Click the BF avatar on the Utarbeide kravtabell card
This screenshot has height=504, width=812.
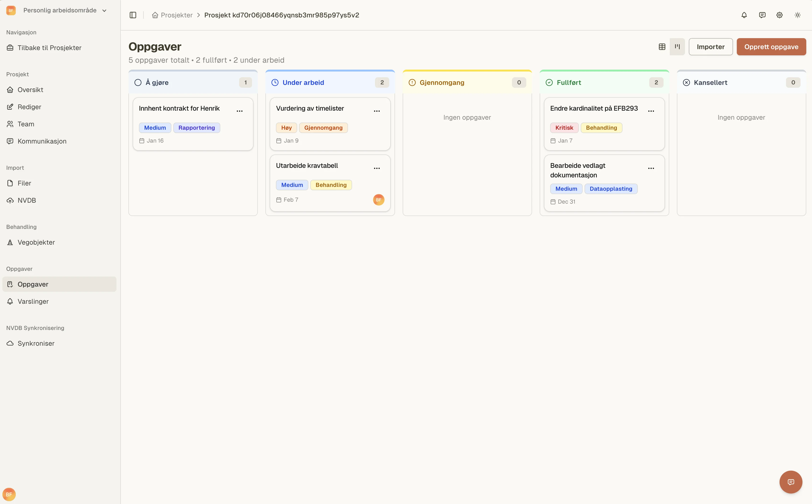tap(378, 200)
